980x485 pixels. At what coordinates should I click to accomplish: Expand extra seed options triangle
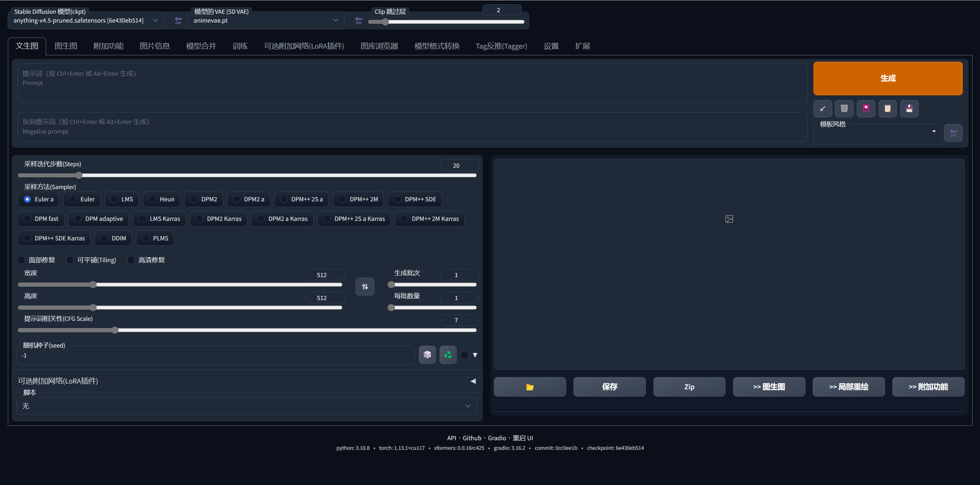tap(475, 355)
